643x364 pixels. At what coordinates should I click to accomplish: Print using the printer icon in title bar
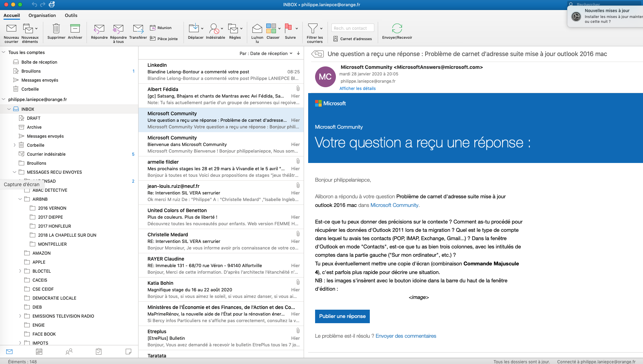pos(52,4)
